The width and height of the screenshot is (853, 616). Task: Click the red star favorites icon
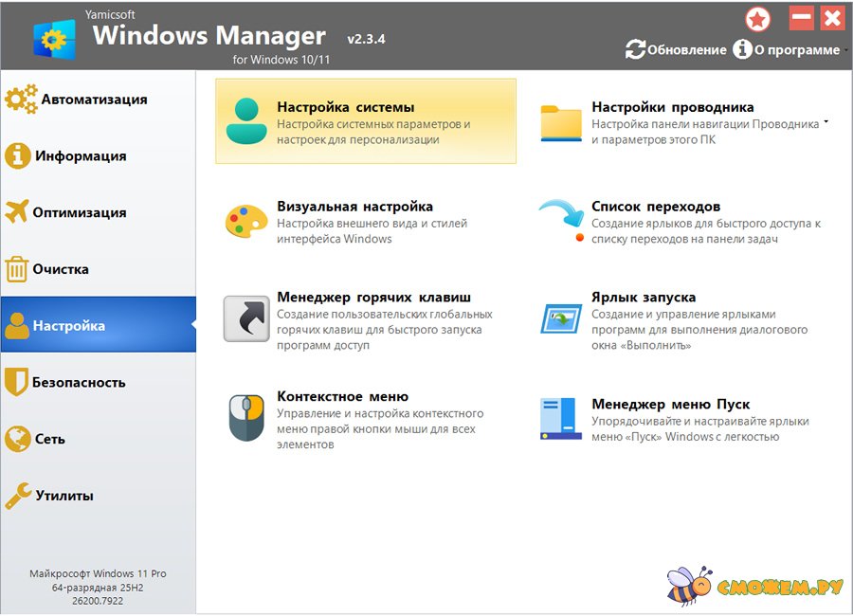757,18
